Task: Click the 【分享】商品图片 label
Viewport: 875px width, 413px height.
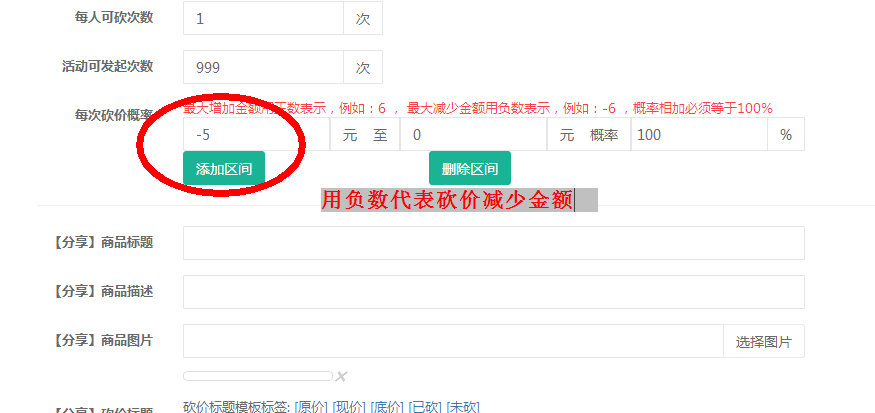Action: pyautogui.click(x=102, y=340)
